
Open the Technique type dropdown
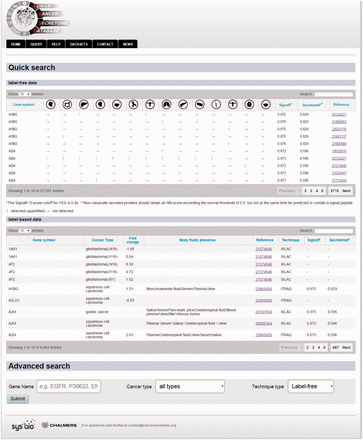(311, 386)
